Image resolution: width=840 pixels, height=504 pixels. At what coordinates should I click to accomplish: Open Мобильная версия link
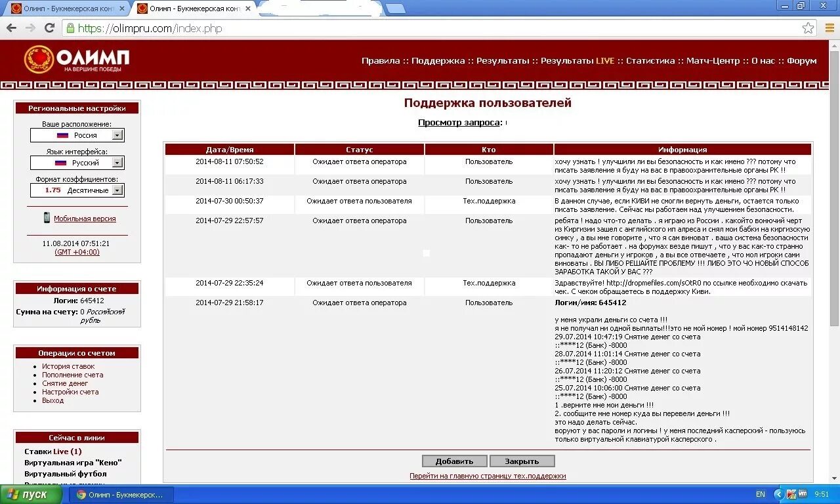point(85,219)
